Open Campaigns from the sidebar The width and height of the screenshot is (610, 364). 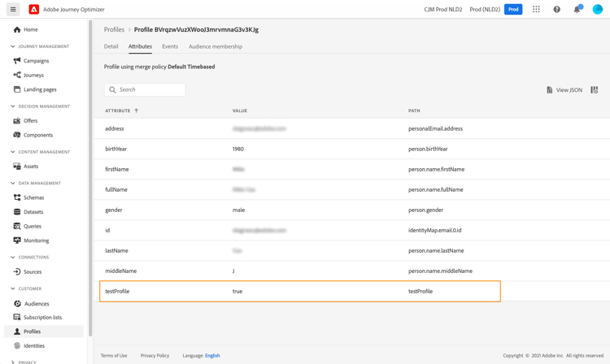tap(36, 61)
